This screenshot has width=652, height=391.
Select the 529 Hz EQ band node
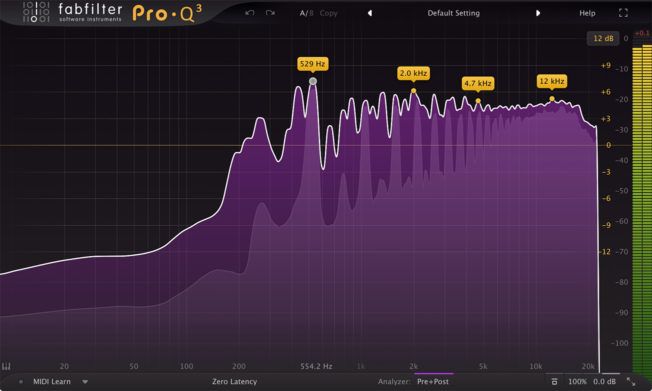click(x=313, y=81)
